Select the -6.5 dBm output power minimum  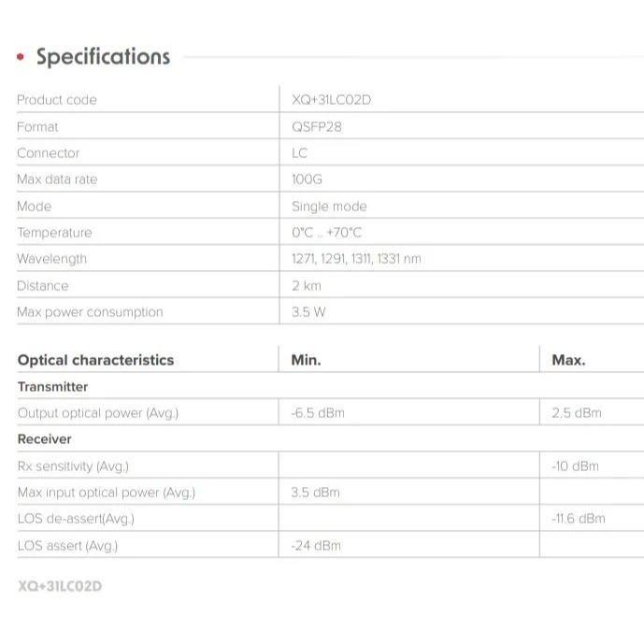pos(318,413)
